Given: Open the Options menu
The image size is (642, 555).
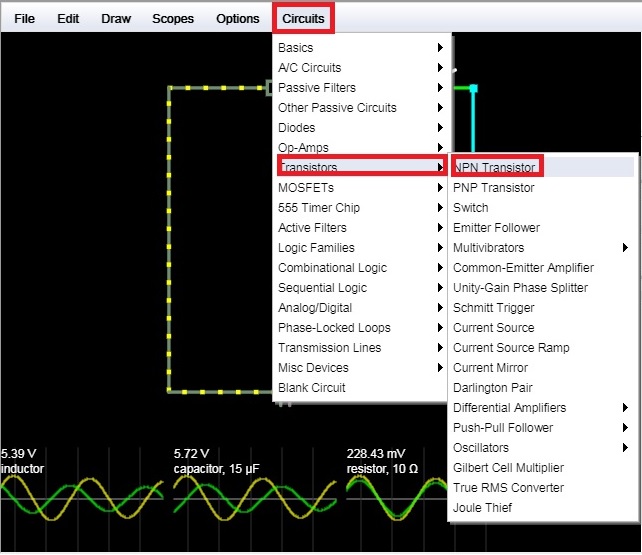Looking at the screenshot, I should click(237, 19).
